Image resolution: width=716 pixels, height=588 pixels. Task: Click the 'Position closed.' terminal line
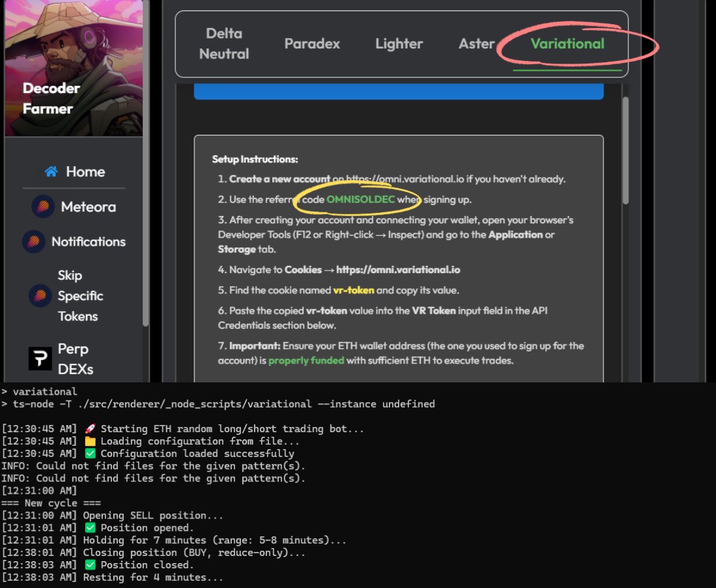point(98,564)
